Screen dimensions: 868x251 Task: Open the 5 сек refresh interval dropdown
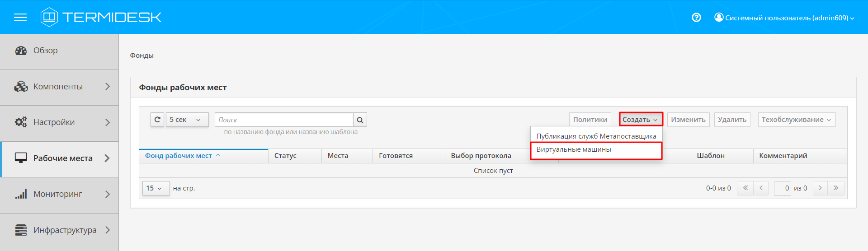click(187, 120)
